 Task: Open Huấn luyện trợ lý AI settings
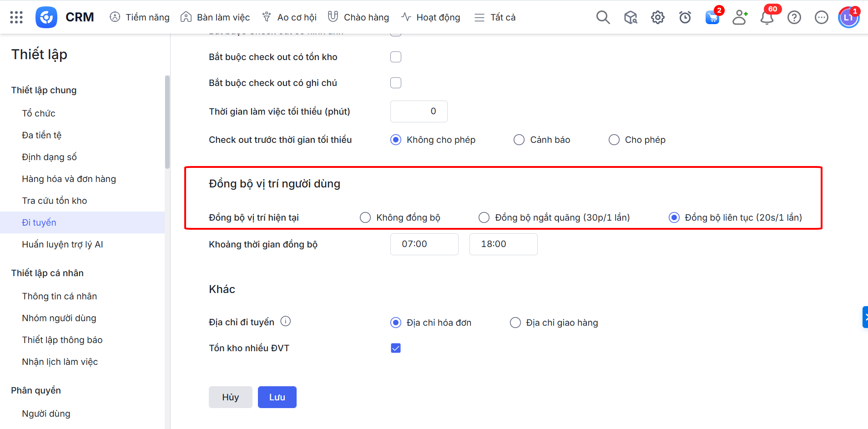point(62,244)
